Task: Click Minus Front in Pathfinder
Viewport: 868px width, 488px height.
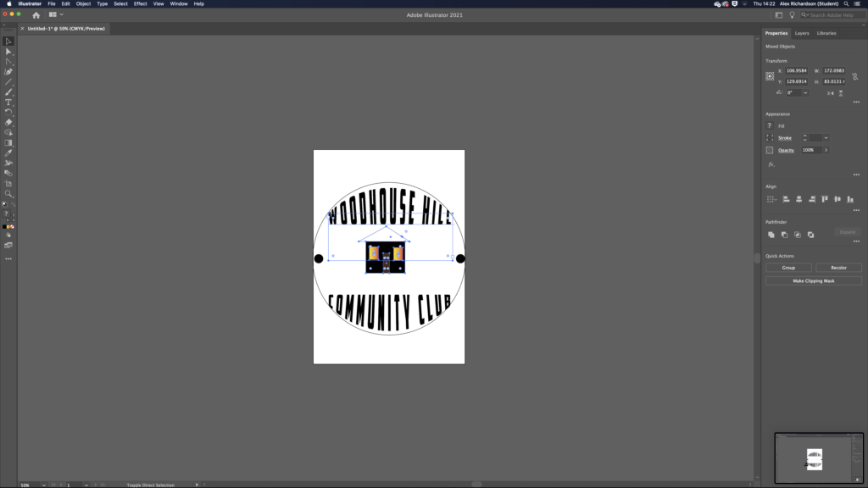Action: point(784,235)
